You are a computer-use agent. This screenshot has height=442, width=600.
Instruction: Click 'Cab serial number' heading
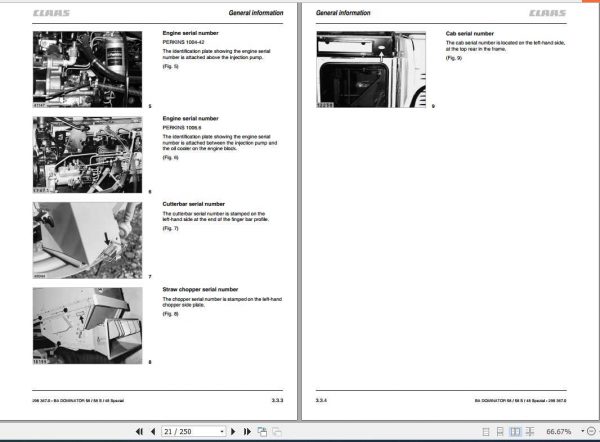(470, 34)
